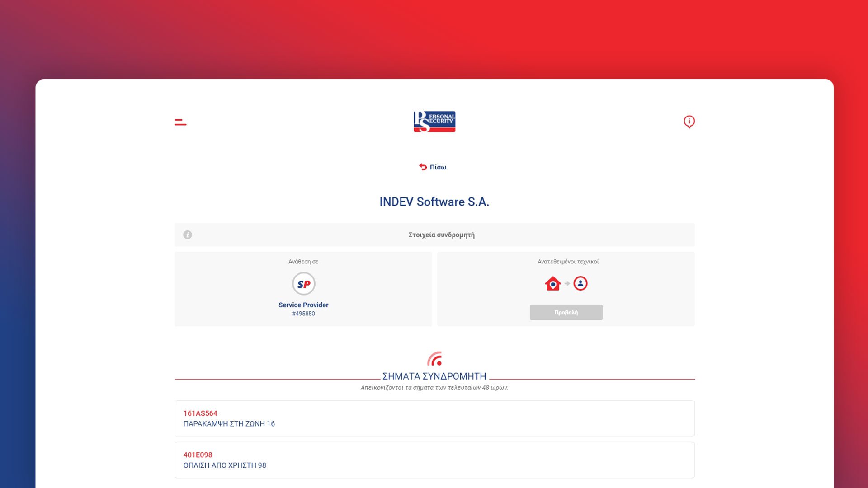Open signal row 401E098
868x488 pixels.
[x=434, y=460]
